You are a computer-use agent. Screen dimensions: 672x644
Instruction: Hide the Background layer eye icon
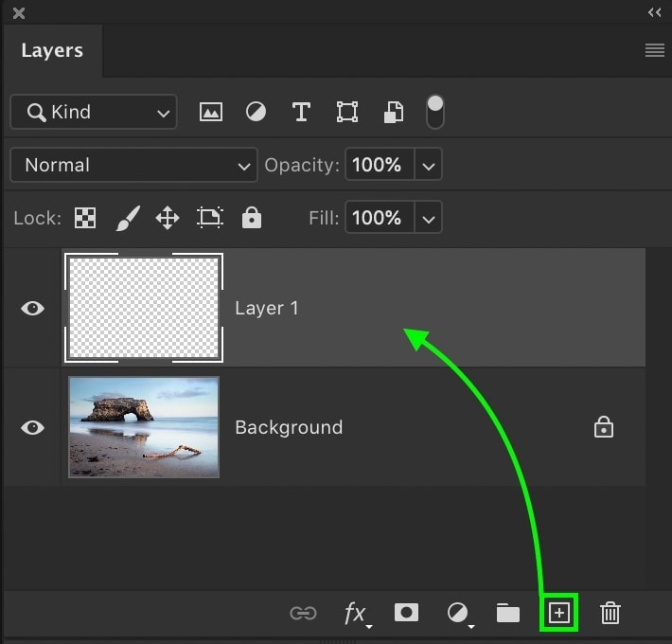[32, 427]
